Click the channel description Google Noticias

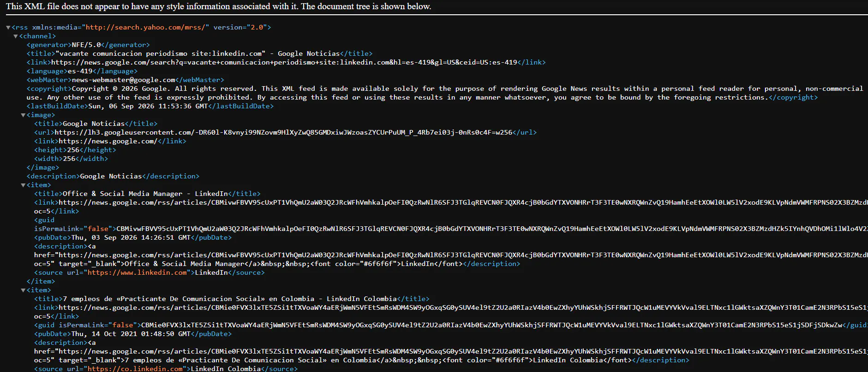click(x=113, y=177)
